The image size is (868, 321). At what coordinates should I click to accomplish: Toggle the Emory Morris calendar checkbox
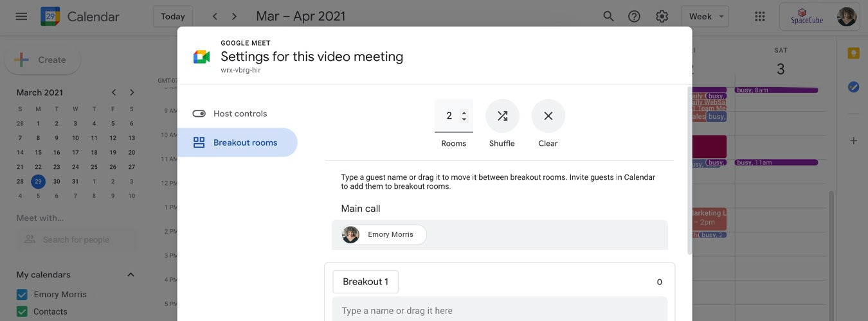click(22, 295)
